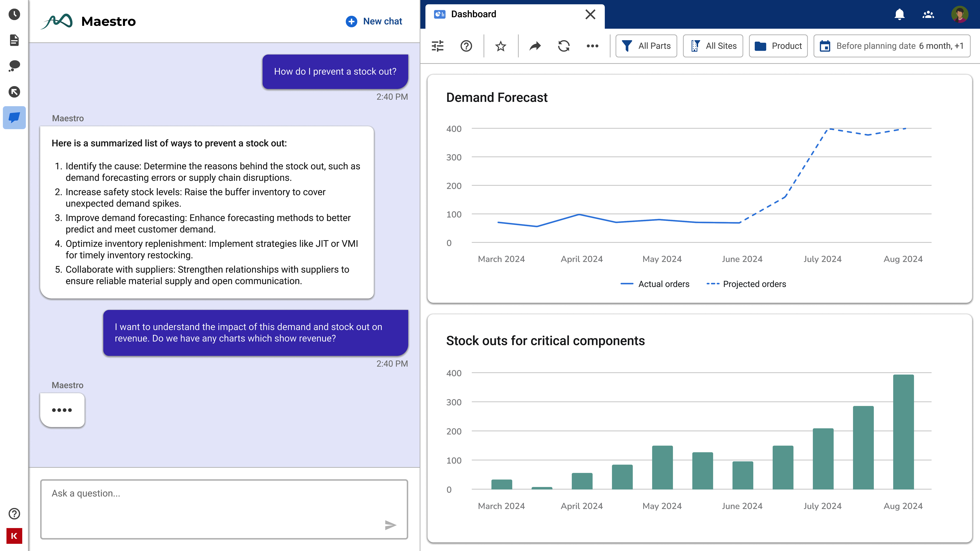Open the more options ellipsis menu
980x551 pixels.
(592, 46)
